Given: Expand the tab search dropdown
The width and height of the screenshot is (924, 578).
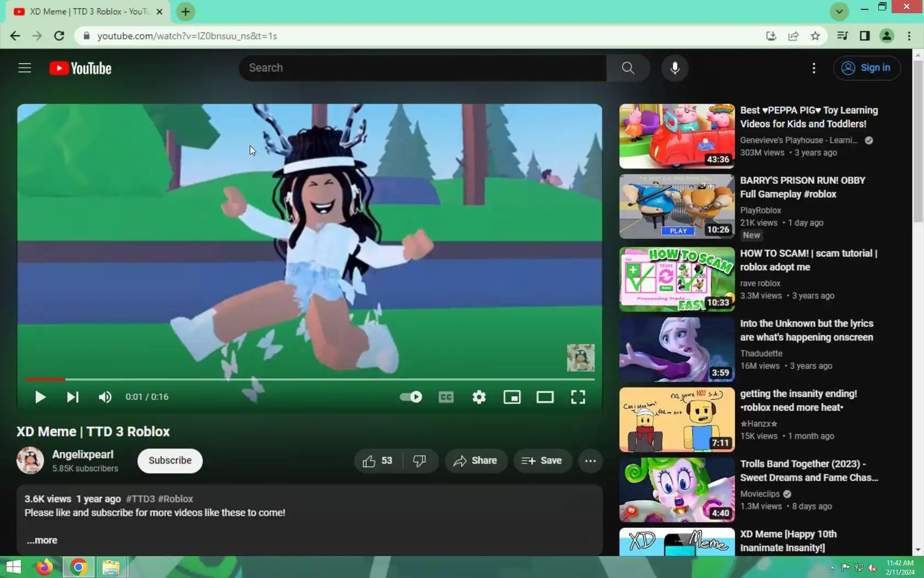Looking at the screenshot, I should pos(839,11).
